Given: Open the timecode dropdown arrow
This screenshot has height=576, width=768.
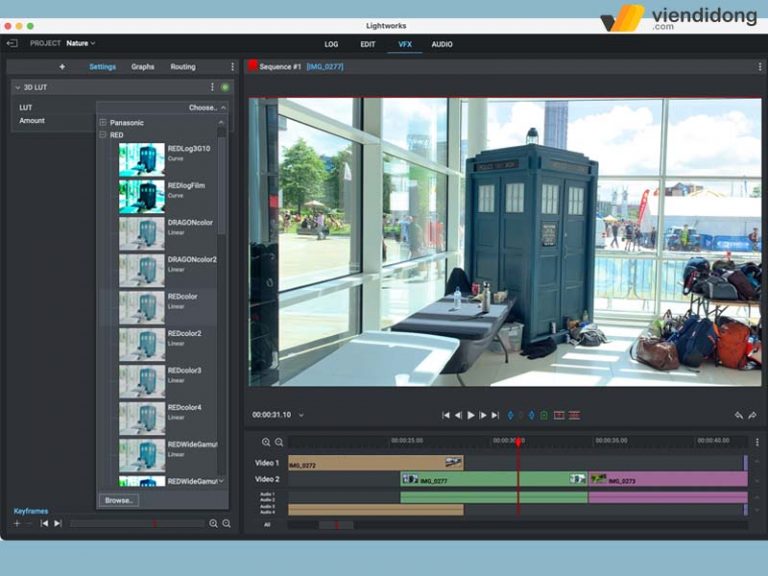Looking at the screenshot, I should click(x=301, y=415).
